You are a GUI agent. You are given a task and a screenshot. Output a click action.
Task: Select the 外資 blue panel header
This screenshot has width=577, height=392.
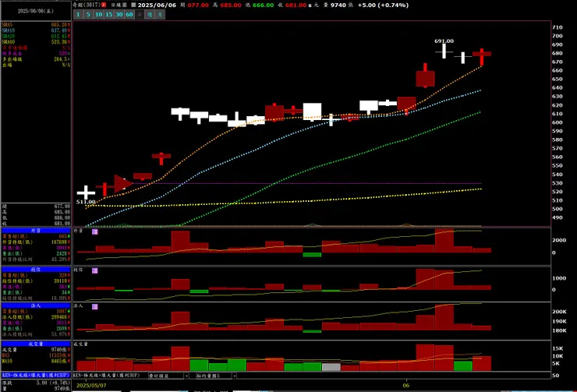tap(36, 231)
